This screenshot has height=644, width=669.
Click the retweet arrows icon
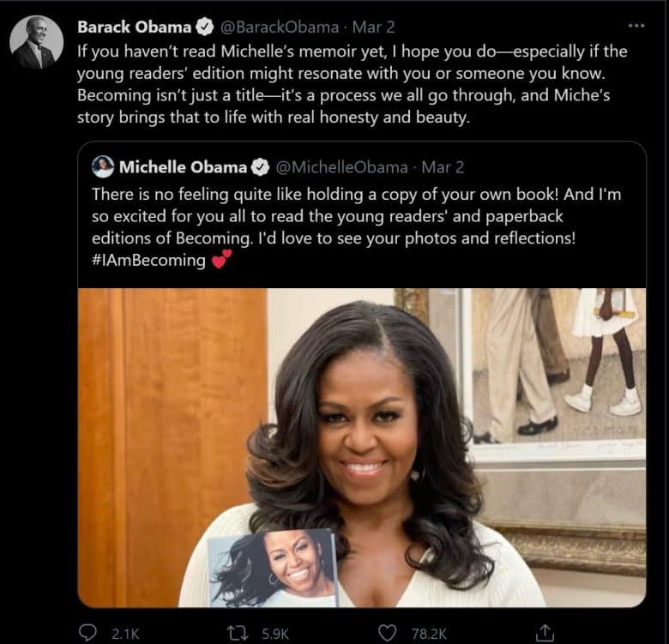tap(235, 633)
